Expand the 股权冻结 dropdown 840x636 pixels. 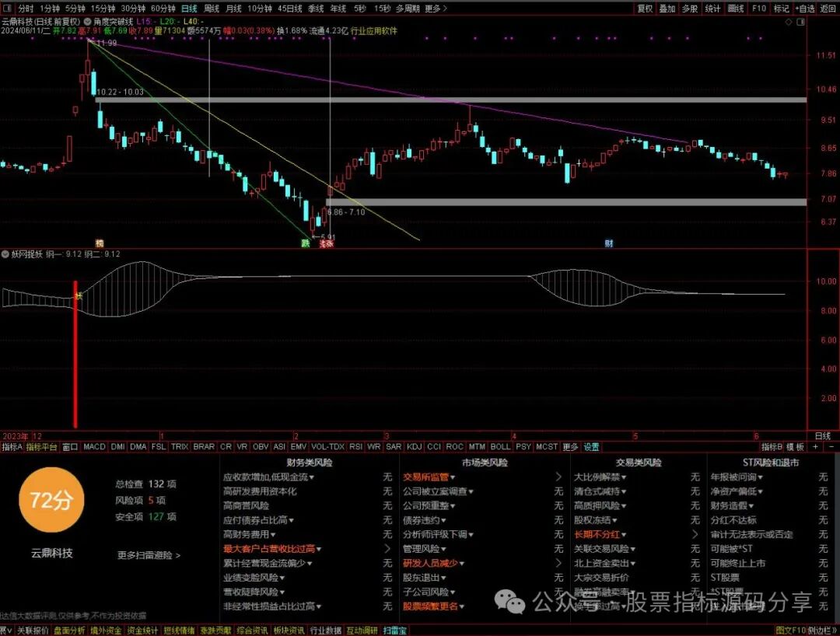tap(614, 520)
